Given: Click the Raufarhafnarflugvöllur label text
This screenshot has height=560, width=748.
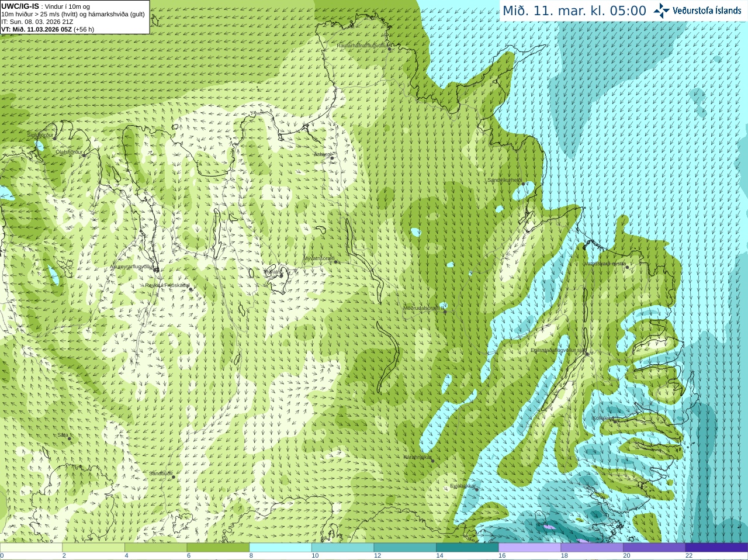Looking at the screenshot, I should tap(362, 45).
